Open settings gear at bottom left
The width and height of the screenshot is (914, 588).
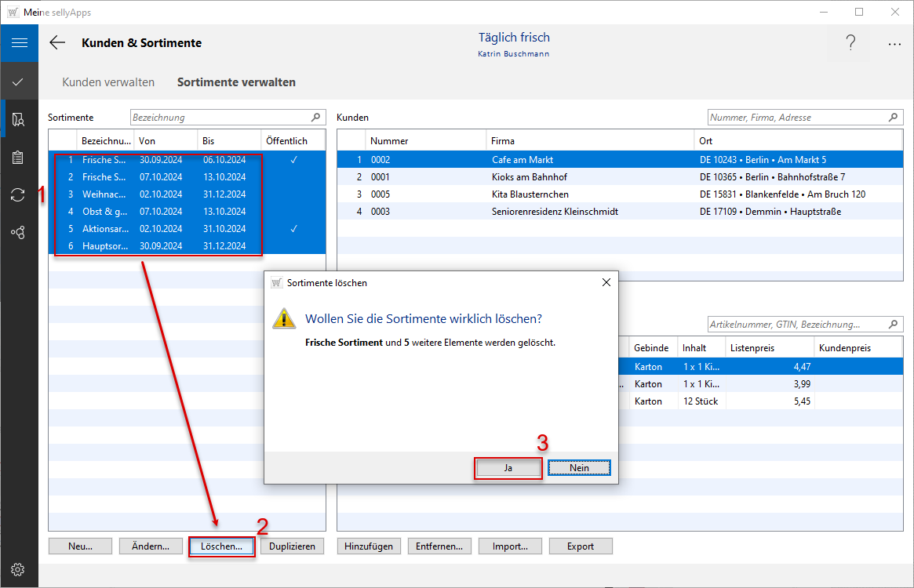click(x=19, y=569)
